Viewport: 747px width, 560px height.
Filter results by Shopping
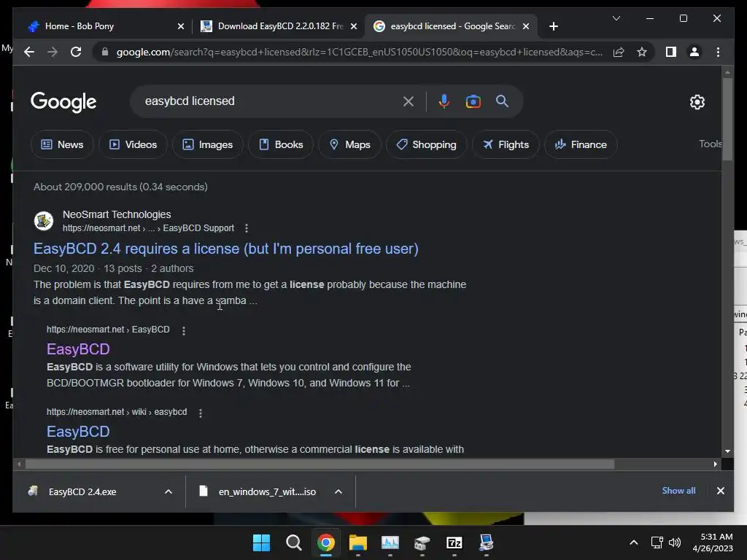click(426, 144)
